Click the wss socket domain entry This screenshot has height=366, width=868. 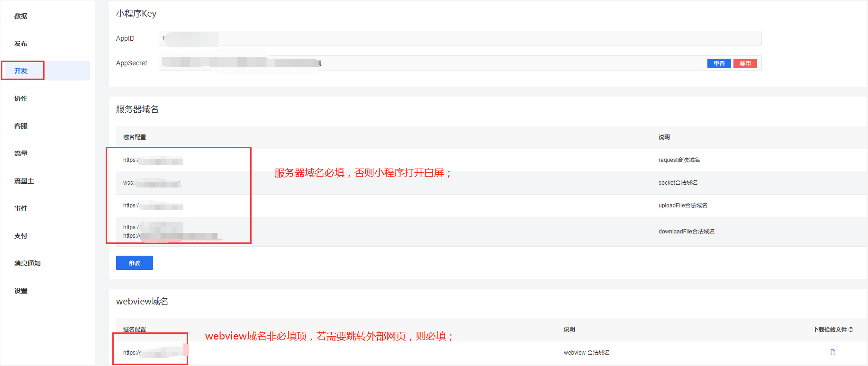152,183
